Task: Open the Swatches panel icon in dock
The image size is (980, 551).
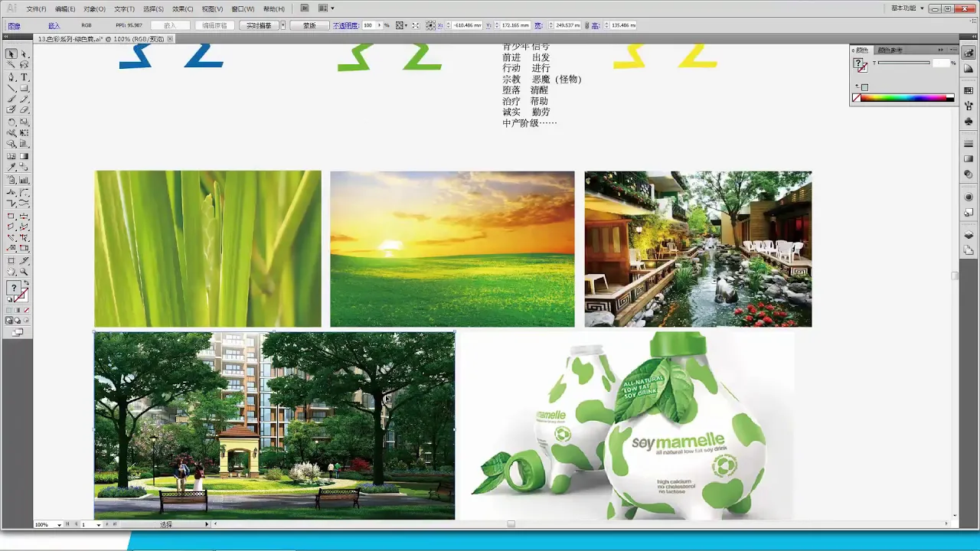Action: click(969, 90)
